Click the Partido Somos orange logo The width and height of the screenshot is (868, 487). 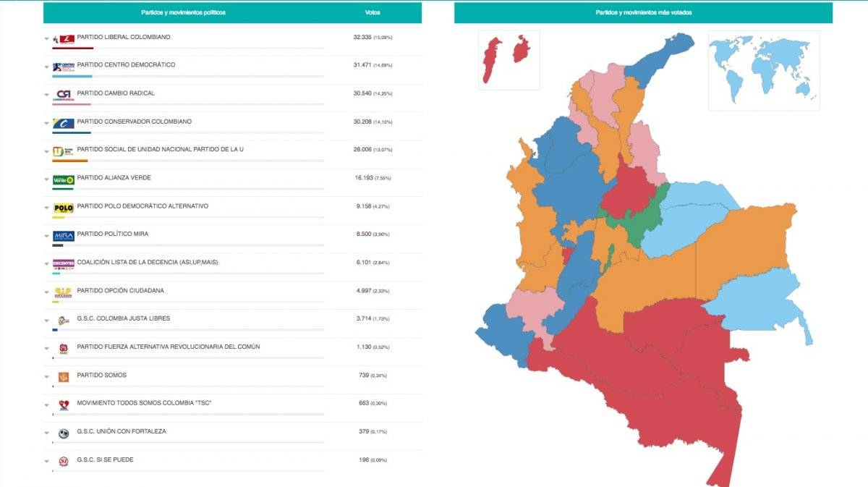(64, 376)
